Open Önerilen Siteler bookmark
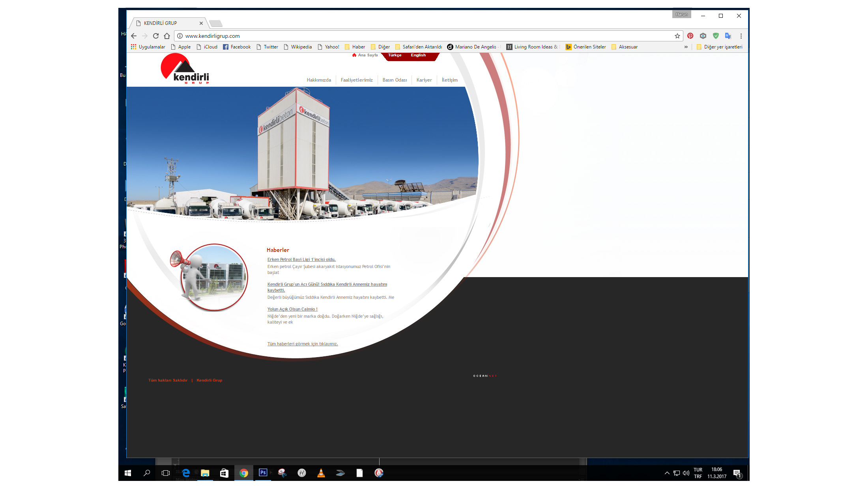The width and height of the screenshot is (868, 488). (x=586, y=47)
